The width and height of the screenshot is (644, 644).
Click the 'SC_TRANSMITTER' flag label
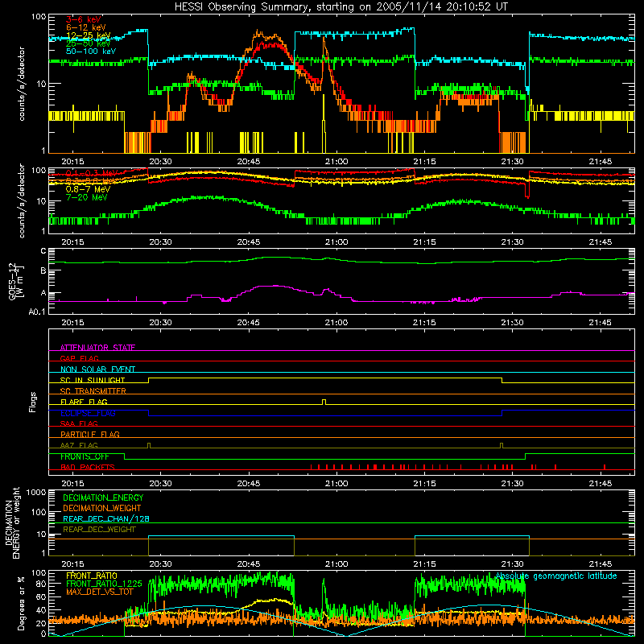click(93, 391)
